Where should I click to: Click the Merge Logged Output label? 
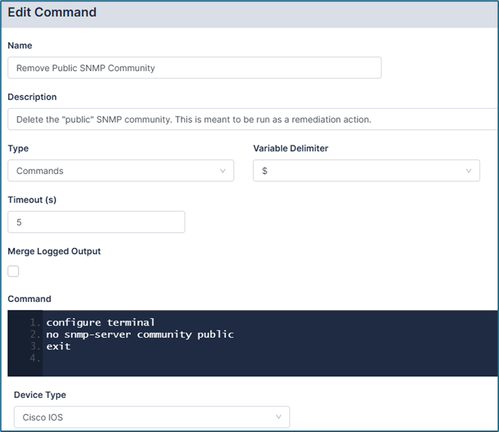[x=54, y=251]
